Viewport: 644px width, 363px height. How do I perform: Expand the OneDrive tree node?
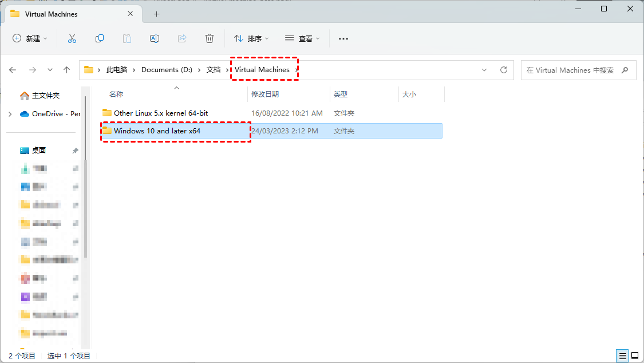10,114
